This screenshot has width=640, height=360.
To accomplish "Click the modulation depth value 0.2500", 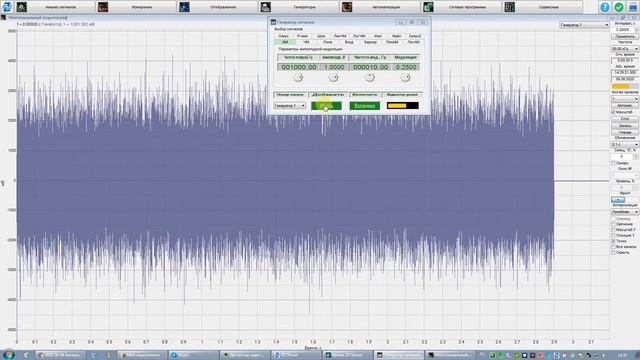I will pos(406,67).
